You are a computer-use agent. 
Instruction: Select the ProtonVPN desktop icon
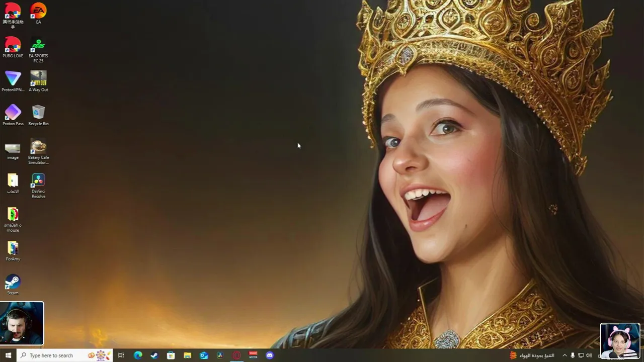pos(13,81)
